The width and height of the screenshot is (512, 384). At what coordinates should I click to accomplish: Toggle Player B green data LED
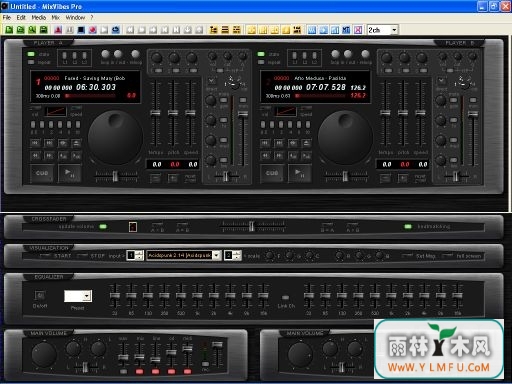[x=261, y=54]
